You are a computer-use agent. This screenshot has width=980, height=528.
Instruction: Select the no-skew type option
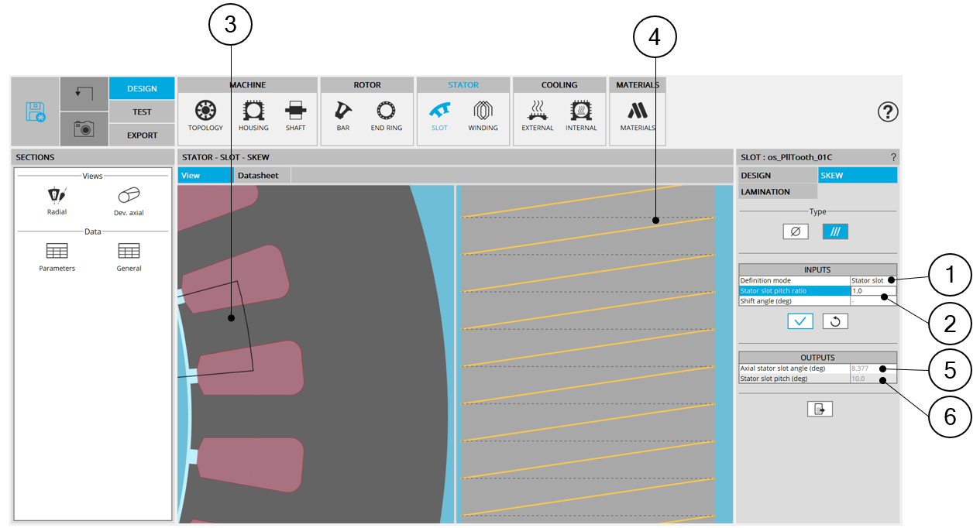pos(795,231)
